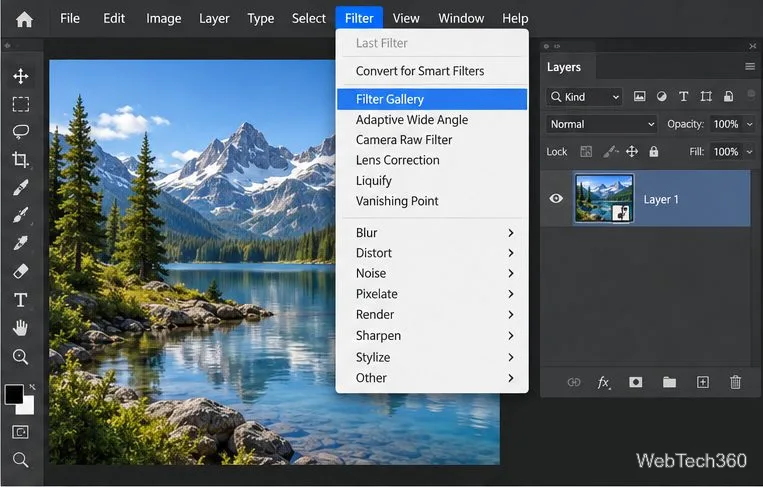Delete layer with trash icon
This screenshot has height=487, width=763.
(735, 382)
